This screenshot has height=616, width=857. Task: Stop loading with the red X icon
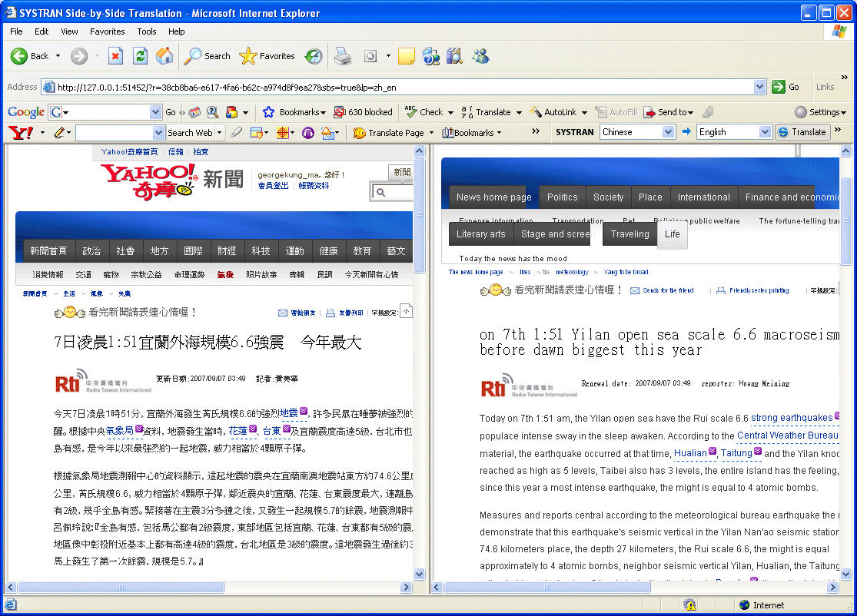click(x=115, y=56)
